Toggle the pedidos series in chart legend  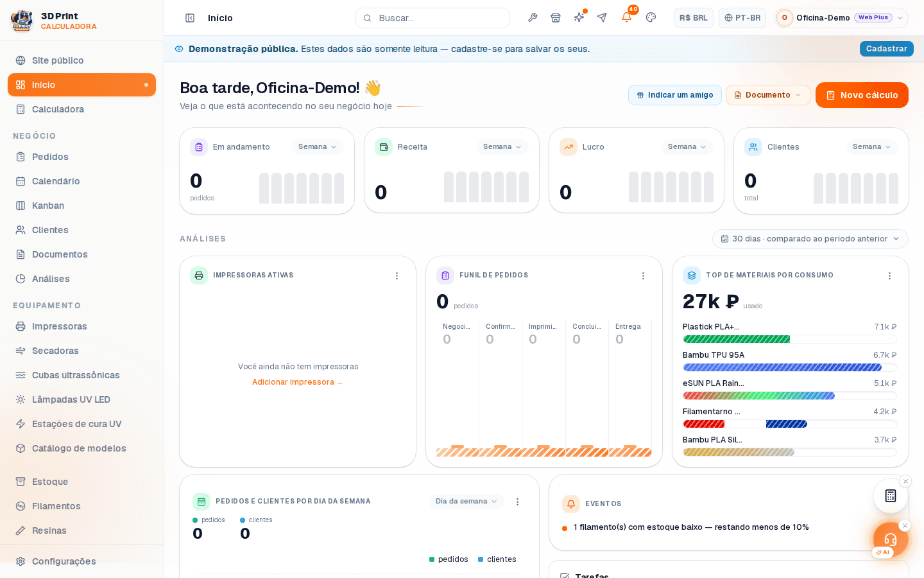449,559
